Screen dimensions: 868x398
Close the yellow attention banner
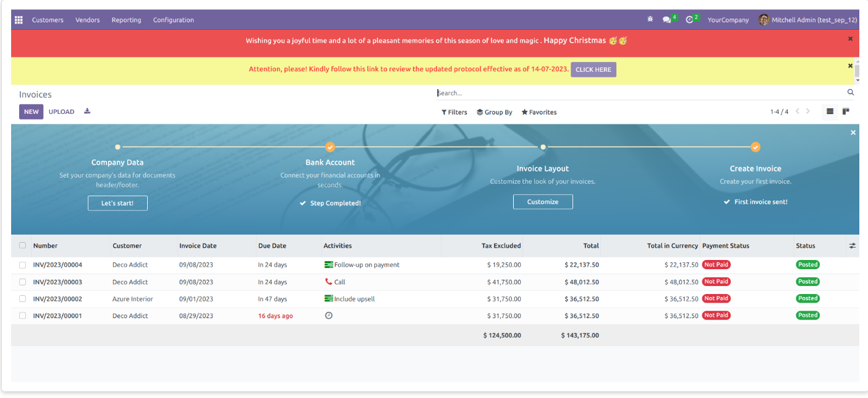pos(850,66)
